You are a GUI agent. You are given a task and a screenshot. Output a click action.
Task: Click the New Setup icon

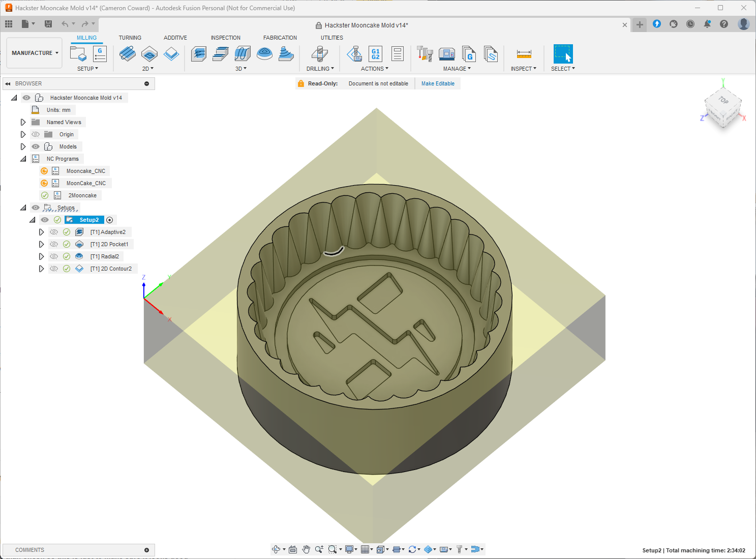78,53
